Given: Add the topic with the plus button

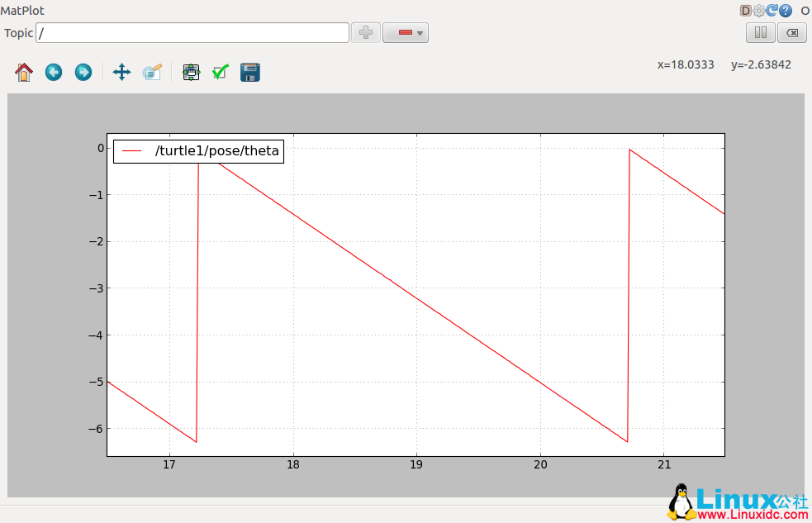Looking at the screenshot, I should [x=366, y=32].
